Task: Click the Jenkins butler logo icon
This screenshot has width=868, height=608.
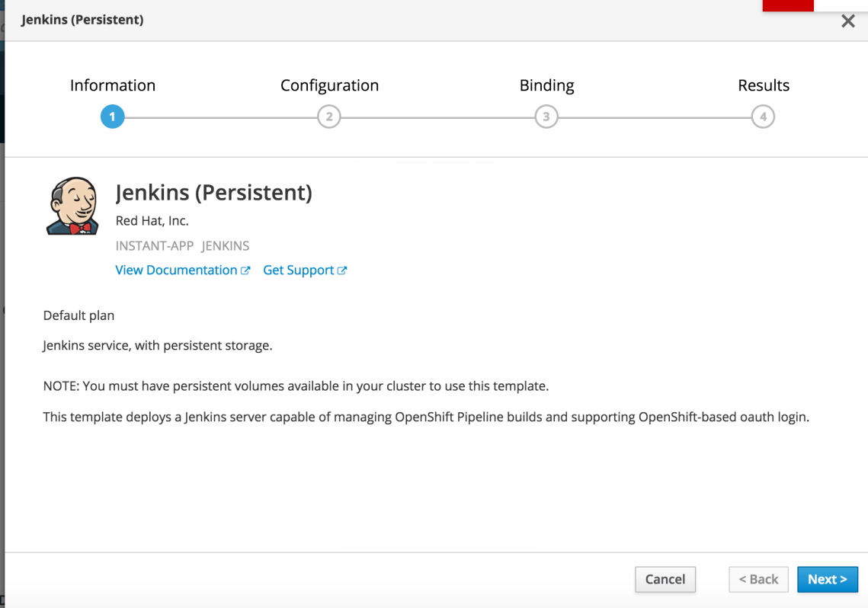Action: (73, 206)
